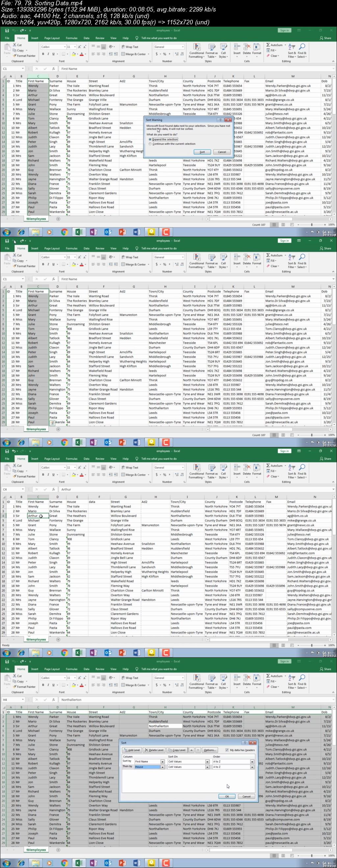Toggle Wrap Text in frame with C4 selected
Viewport: 337px width, 868px height.
click(130, 468)
